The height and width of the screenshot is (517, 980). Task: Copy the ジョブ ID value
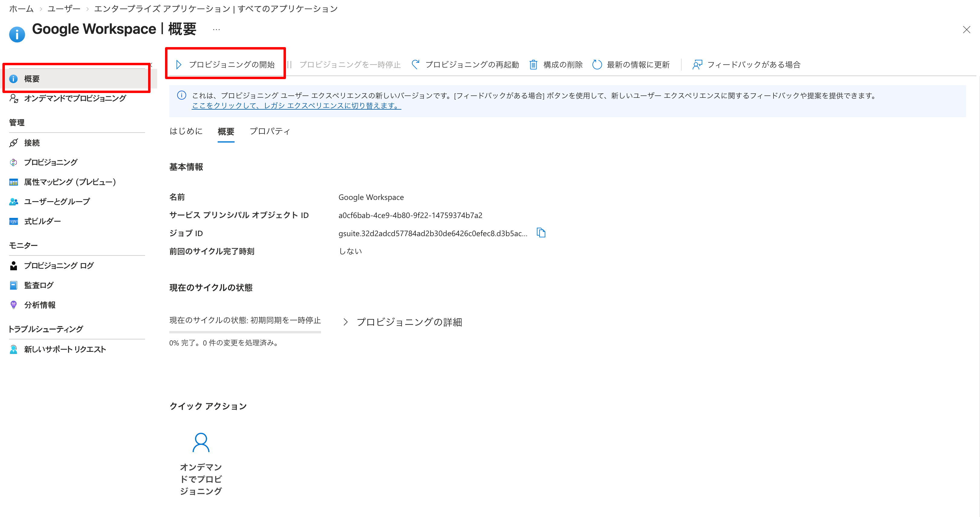(x=541, y=233)
